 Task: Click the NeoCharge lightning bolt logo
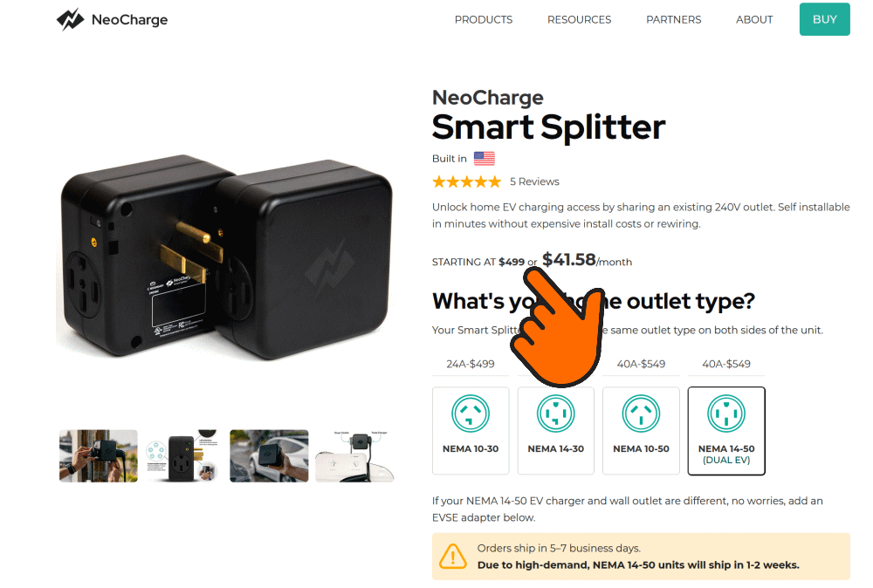coord(70,19)
